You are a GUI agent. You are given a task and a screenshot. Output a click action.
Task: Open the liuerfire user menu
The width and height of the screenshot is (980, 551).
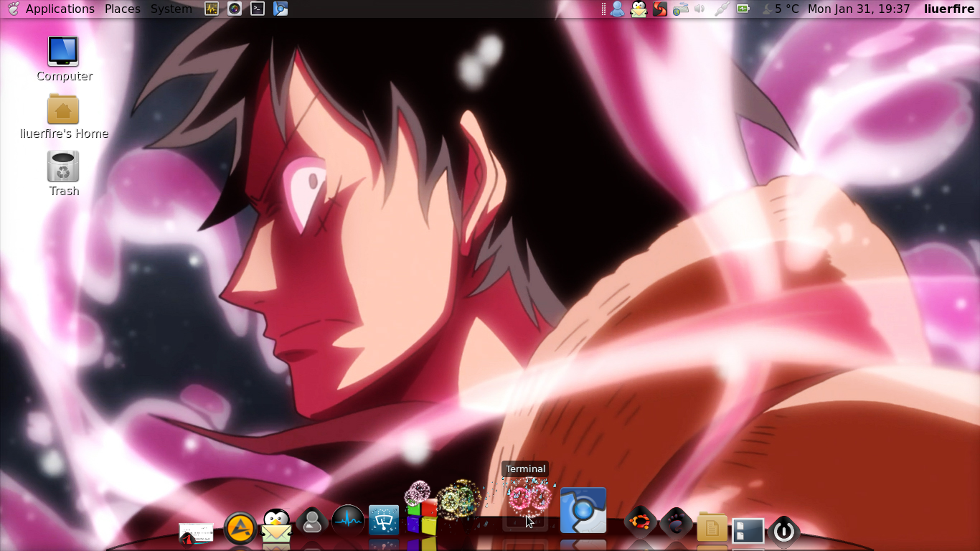(949, 9)
